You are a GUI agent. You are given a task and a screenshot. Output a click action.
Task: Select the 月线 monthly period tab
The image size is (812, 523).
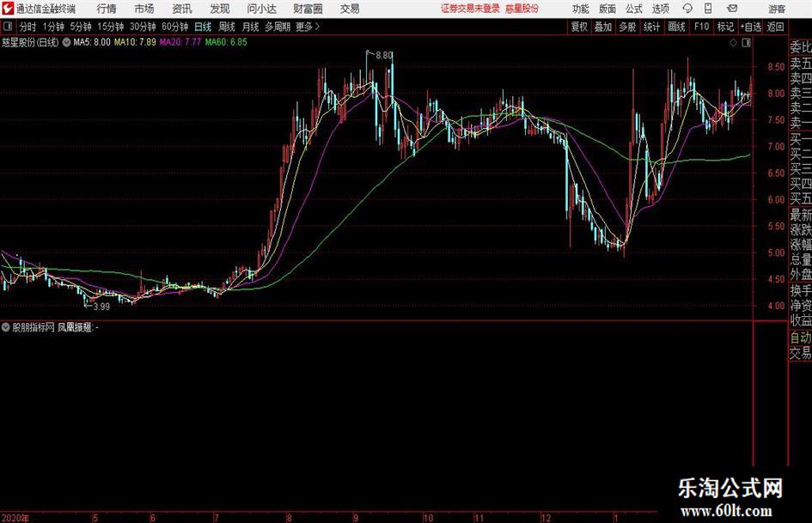coord(251,27)
